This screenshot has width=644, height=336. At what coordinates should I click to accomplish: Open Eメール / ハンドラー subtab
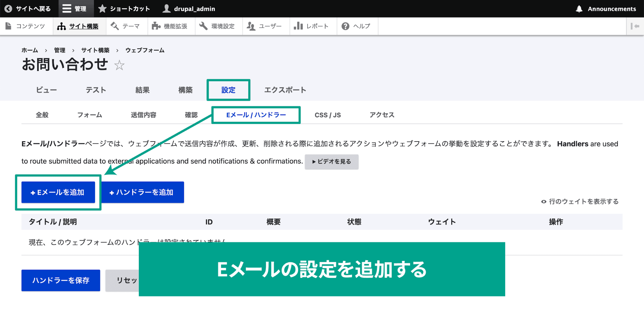click(256, 115)
